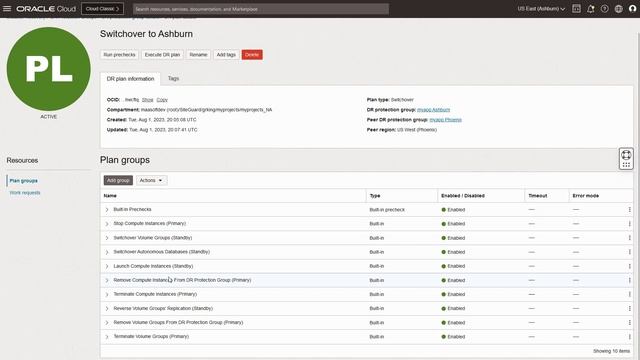This screenshot has width=640, height=360.
Task: Open the help question mark icon
Action: point(604,9)
